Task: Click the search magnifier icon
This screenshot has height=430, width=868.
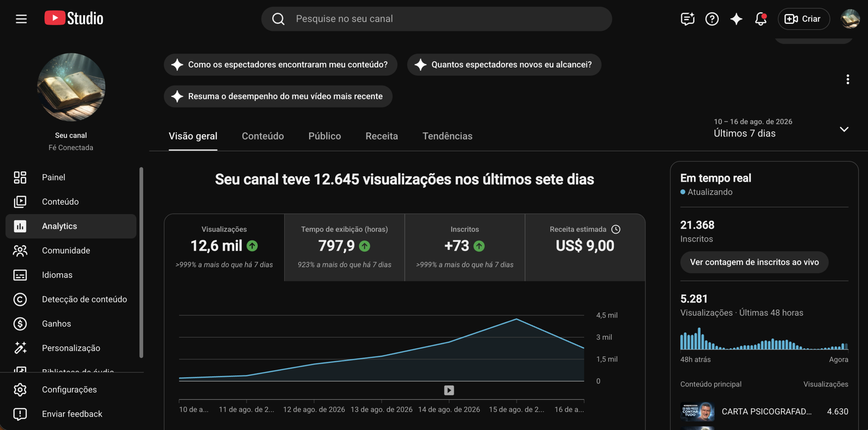Action: coord(278,19)
